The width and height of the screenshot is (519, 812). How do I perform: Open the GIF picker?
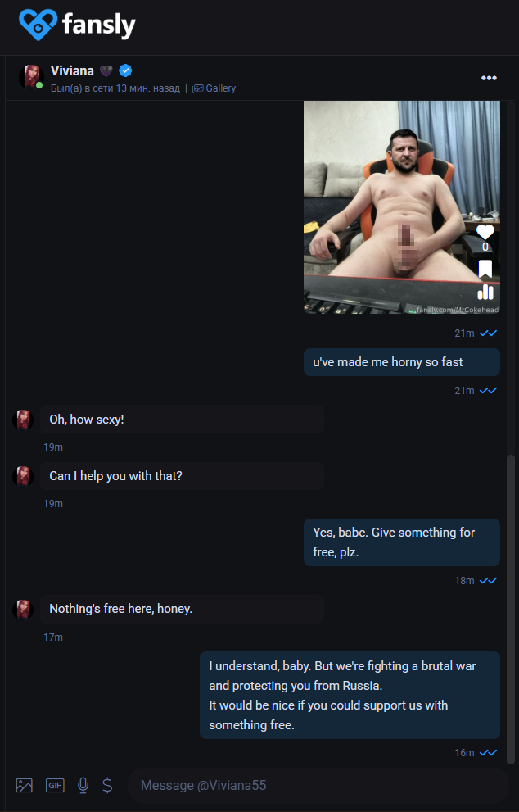pyautogui.click(x=55, y=785)
